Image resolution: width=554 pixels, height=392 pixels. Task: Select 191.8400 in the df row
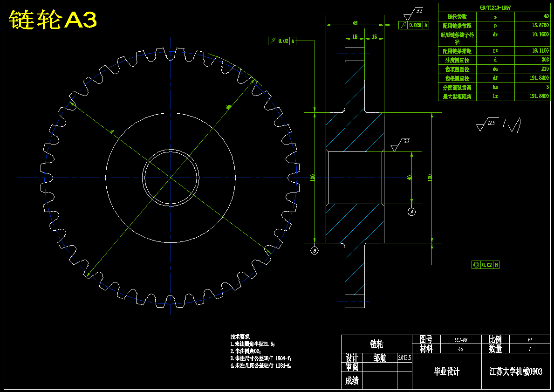(x=540, y=78)
